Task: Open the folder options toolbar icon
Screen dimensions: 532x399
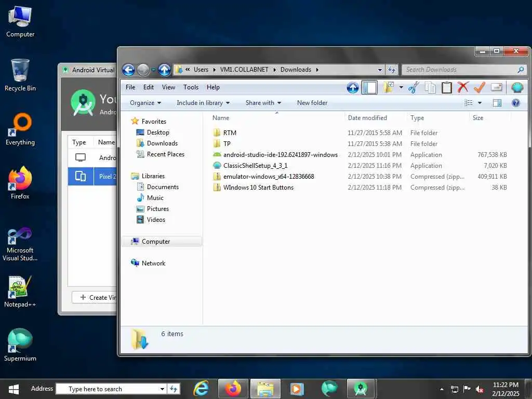Action: [389, 87]
